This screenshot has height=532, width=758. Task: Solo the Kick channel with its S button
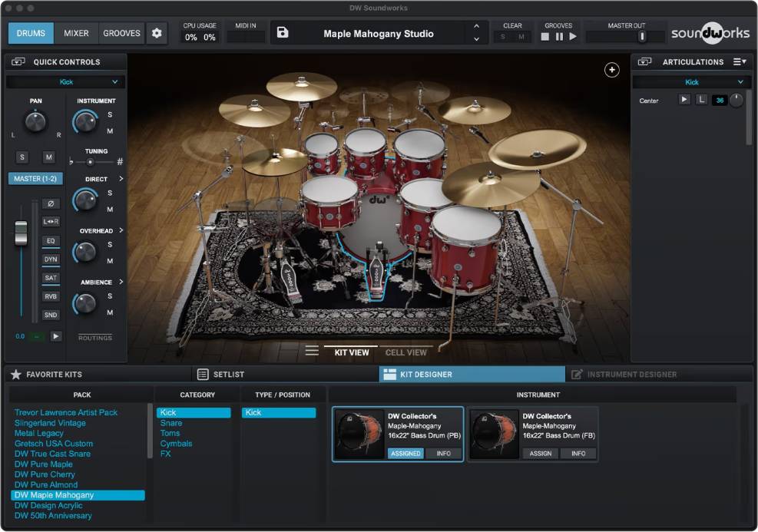(22, 157)
